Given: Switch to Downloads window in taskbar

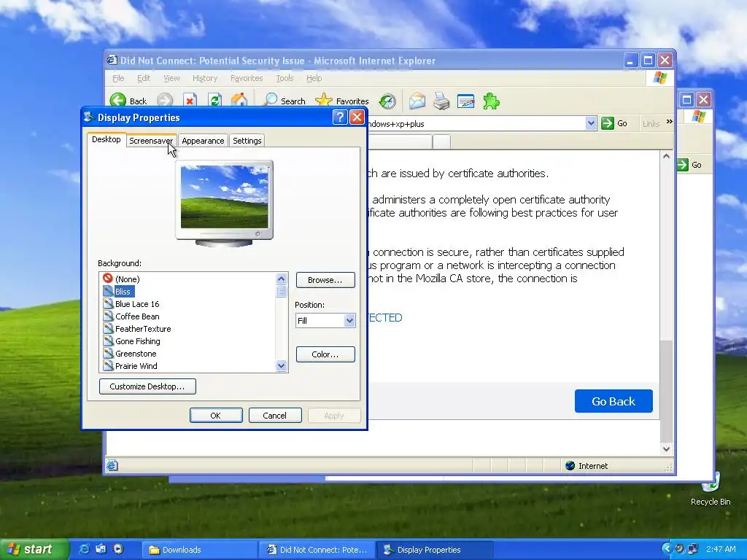Looking at the screenshot, I should 200,550.
